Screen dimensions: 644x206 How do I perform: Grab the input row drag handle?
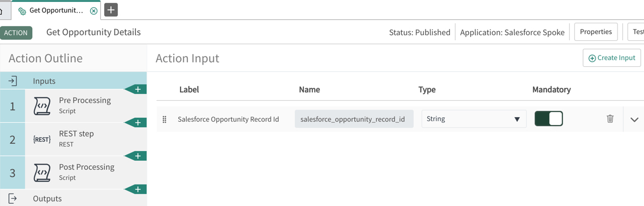[x=164, y=119]
